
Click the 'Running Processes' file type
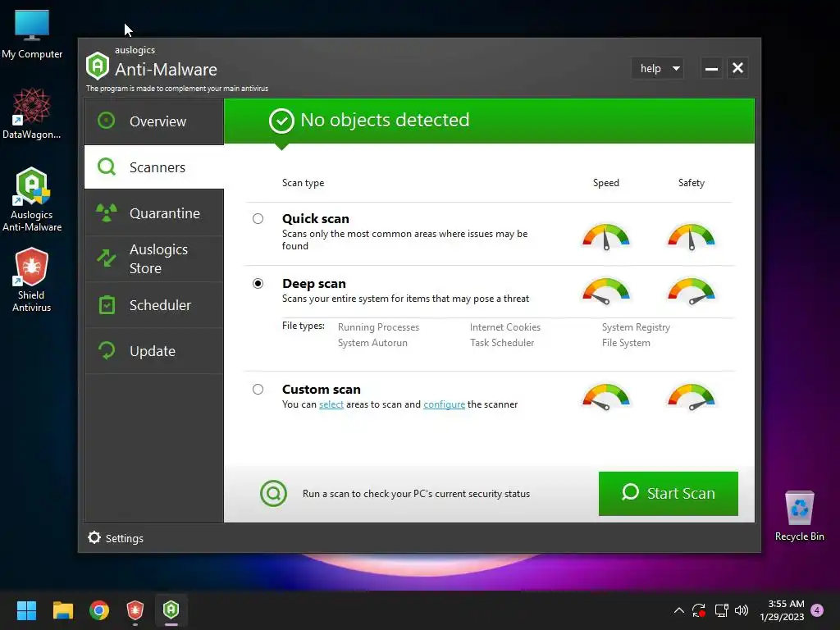click(x=378, y=326)
